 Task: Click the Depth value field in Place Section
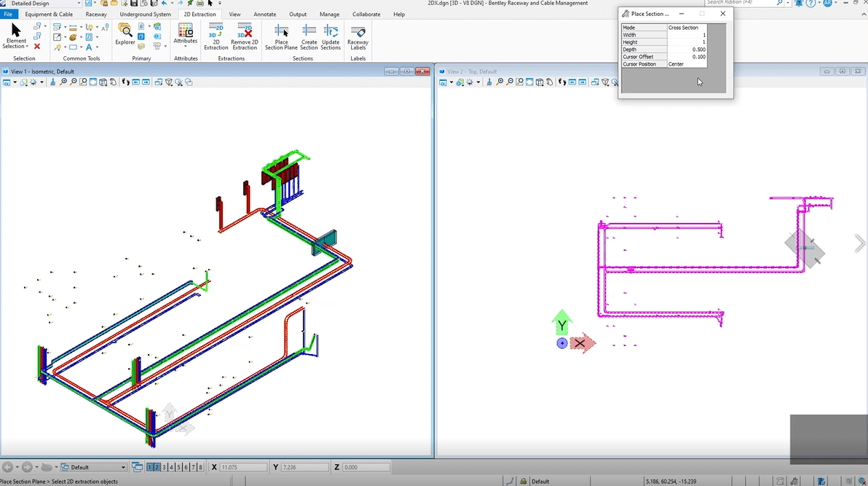click(x=687, y=50)
